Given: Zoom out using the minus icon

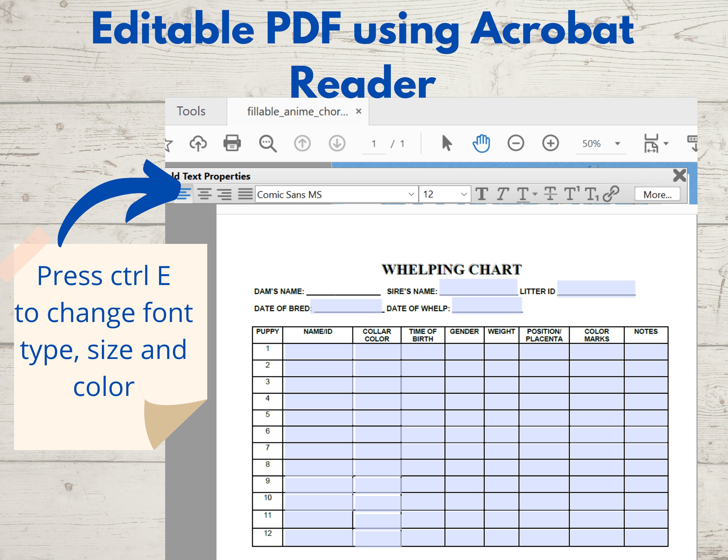Looking at the screenshot, I should [516, 144].
